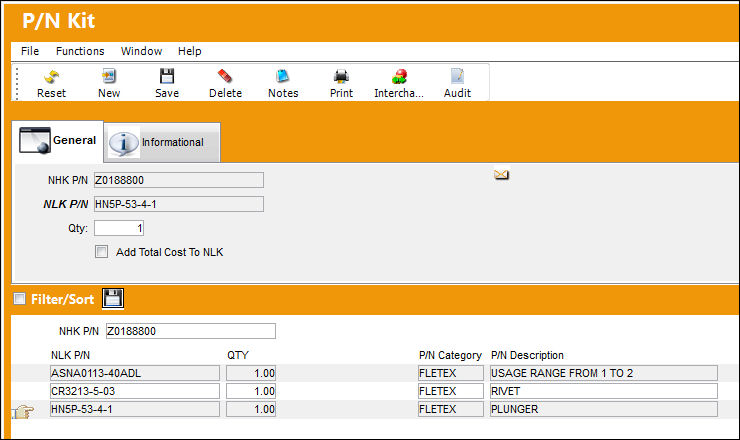Click the quantity cell for ASNA0113-40ADL
740x440 pixels.
point(251,373)
